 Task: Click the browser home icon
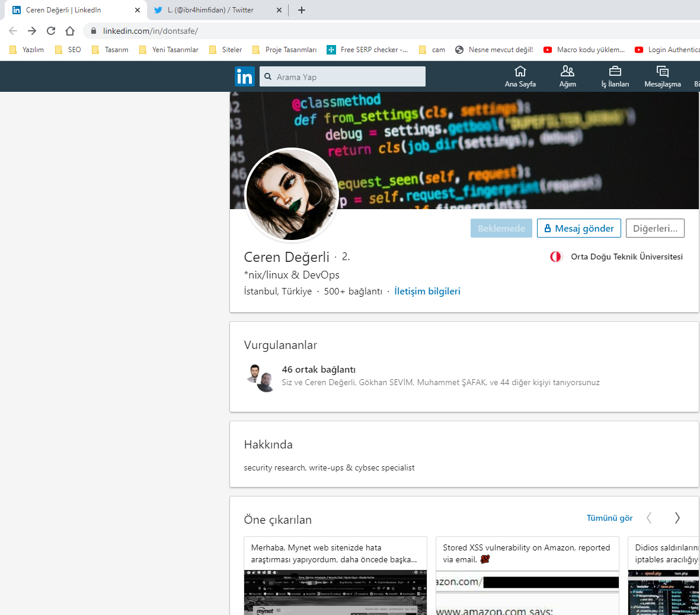(69, 31)
